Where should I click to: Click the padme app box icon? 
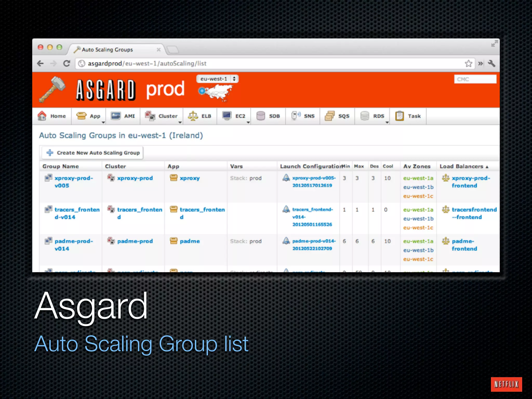(x=174, y=241)
